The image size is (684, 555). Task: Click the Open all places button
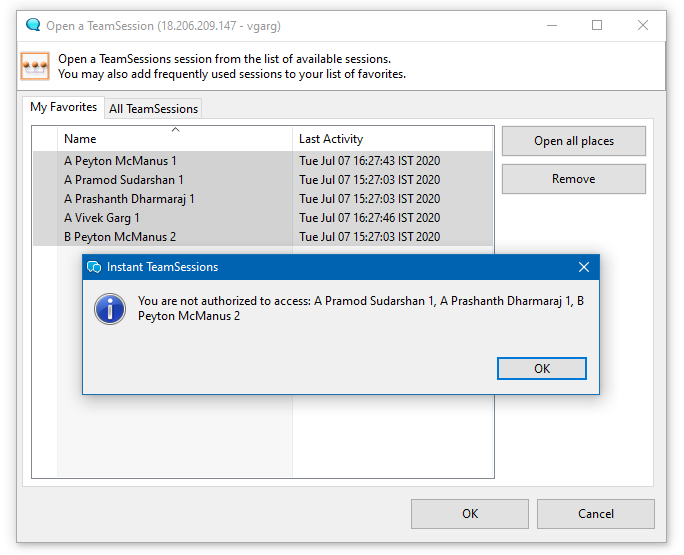[574, 141]
